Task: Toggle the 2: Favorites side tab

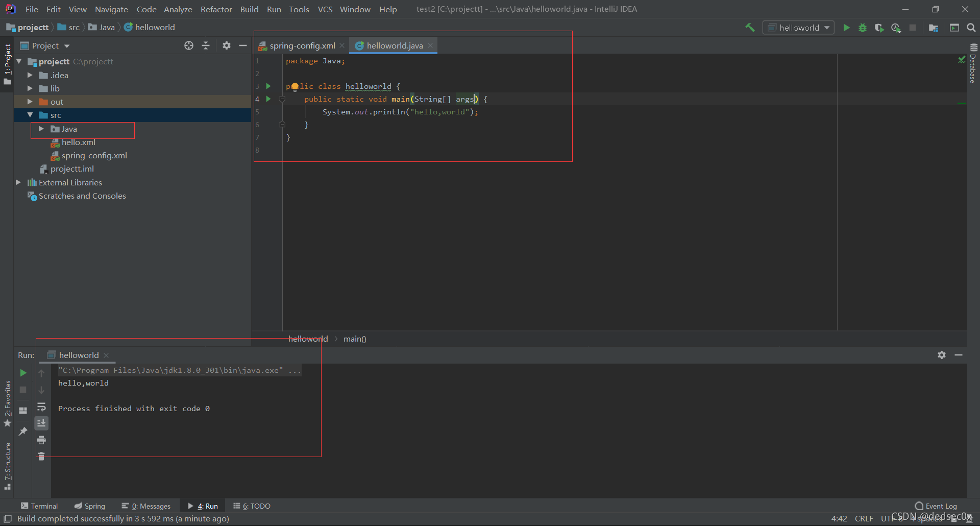Action: click(7, 403)
